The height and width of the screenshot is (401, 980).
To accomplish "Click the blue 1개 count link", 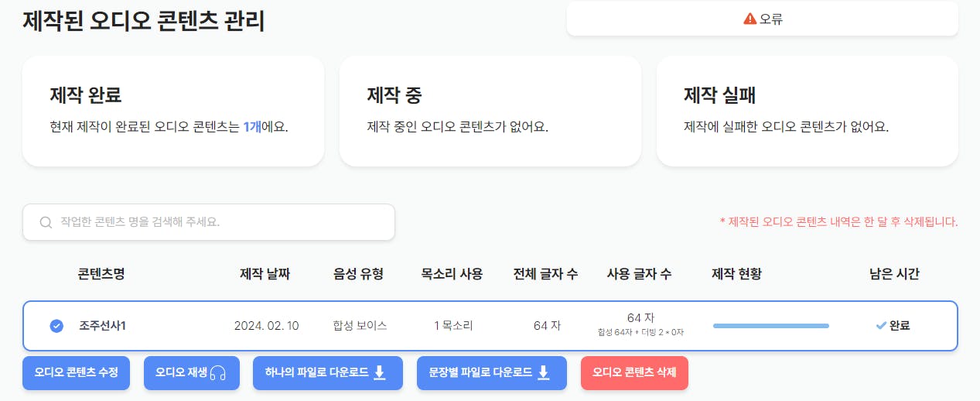I will click(x=252, y=127).
